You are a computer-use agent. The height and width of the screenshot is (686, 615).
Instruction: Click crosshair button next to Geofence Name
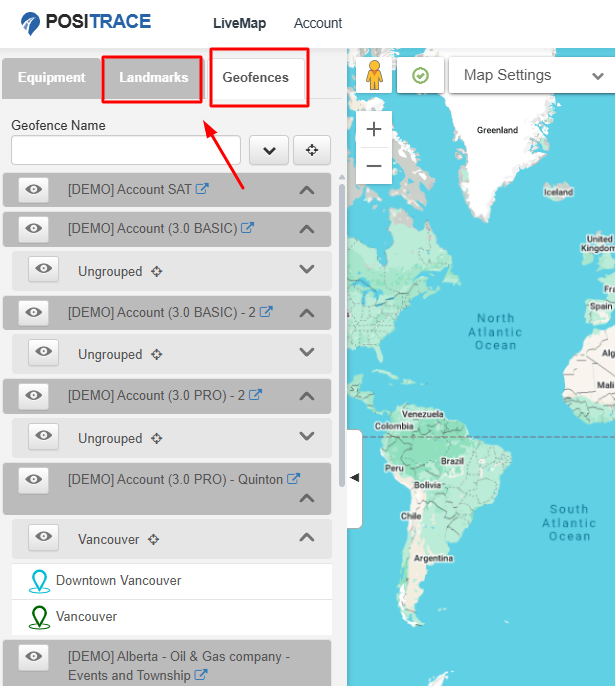coord(311,150)
